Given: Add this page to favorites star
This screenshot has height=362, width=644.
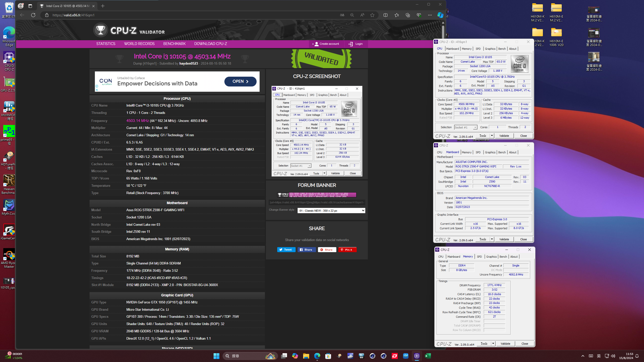Looking at the screenshot, I should pyautogui.click(x=372, y=15).
